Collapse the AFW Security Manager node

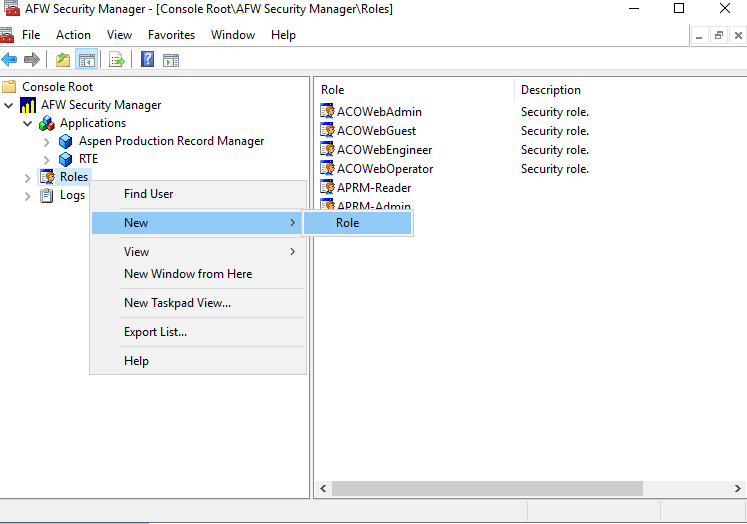(x=10, y=105)
